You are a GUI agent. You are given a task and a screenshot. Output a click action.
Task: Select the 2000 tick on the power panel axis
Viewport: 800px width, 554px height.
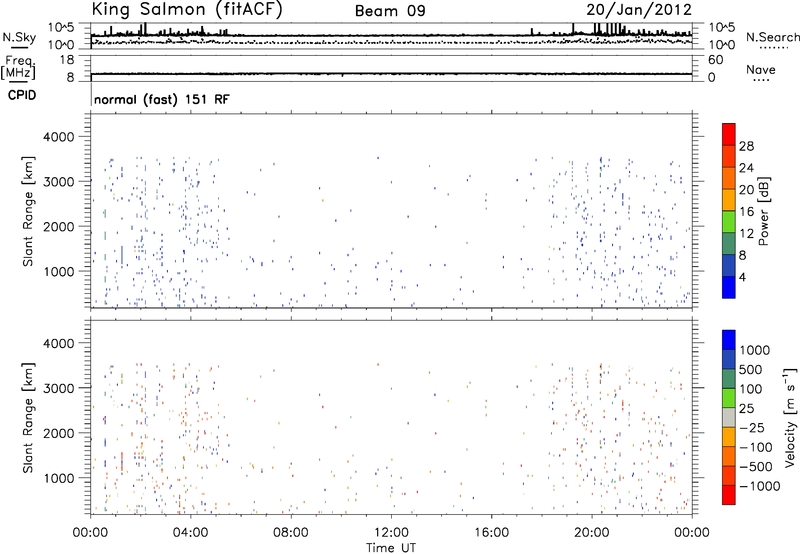[58, 226]
